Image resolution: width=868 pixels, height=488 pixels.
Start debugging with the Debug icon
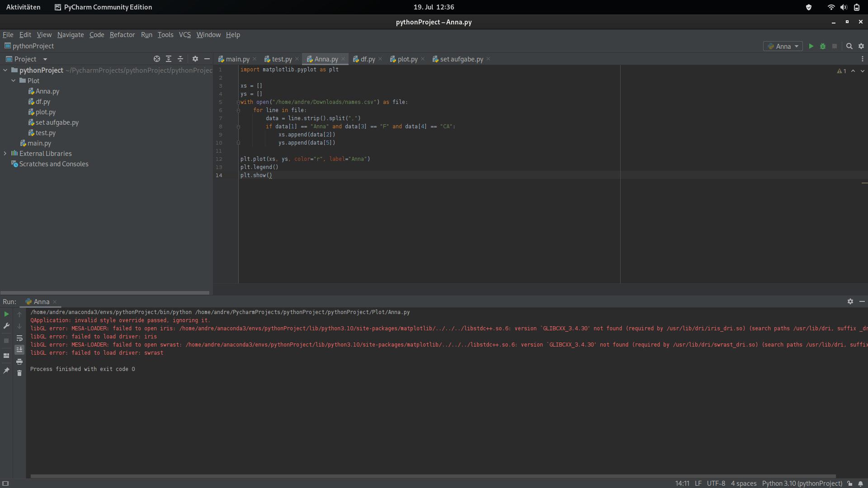pyautogui.click(x=823, y=46)
